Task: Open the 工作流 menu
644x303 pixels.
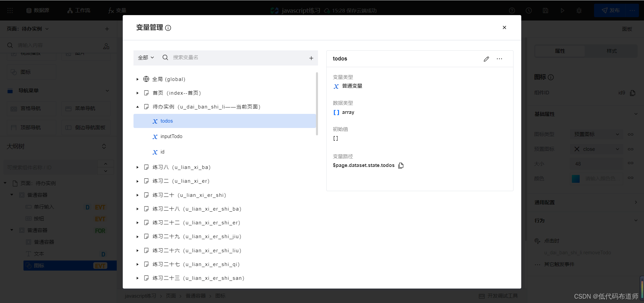Action: [79, 10]
